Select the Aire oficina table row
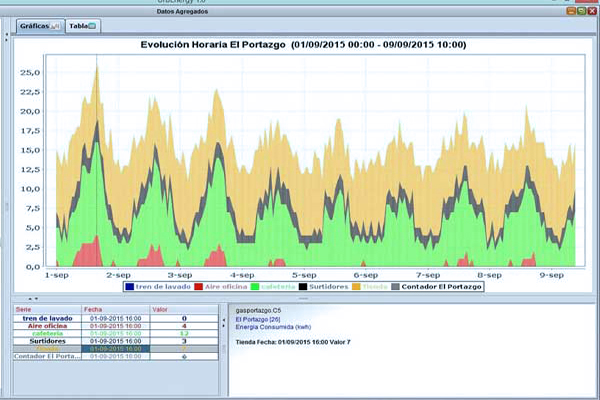 point(116,326)
